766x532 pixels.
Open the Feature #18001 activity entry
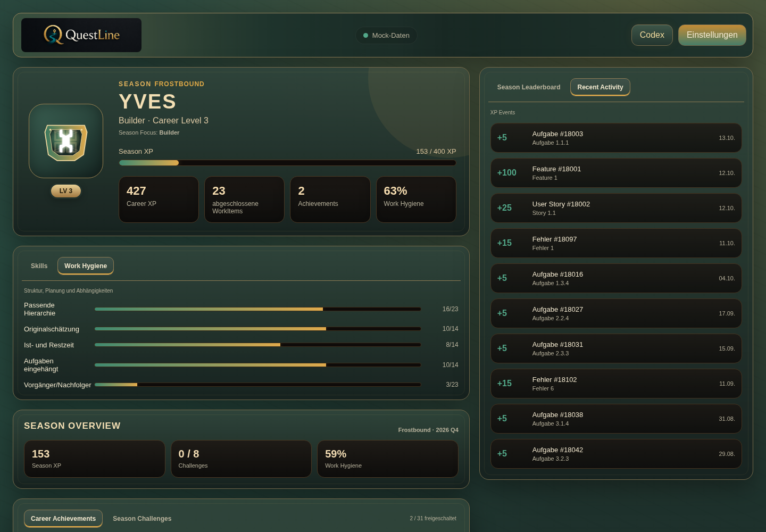pyautogui.click(x=616, y=173)
